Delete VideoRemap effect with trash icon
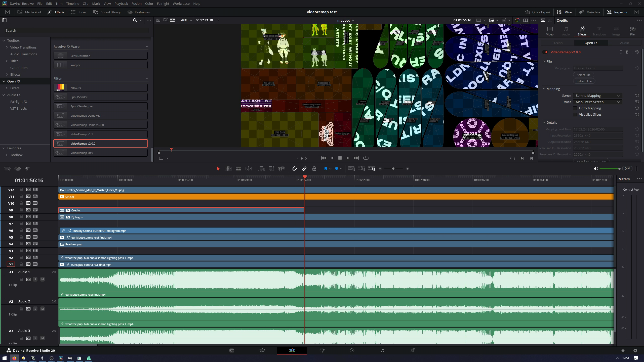 point(627,52)
